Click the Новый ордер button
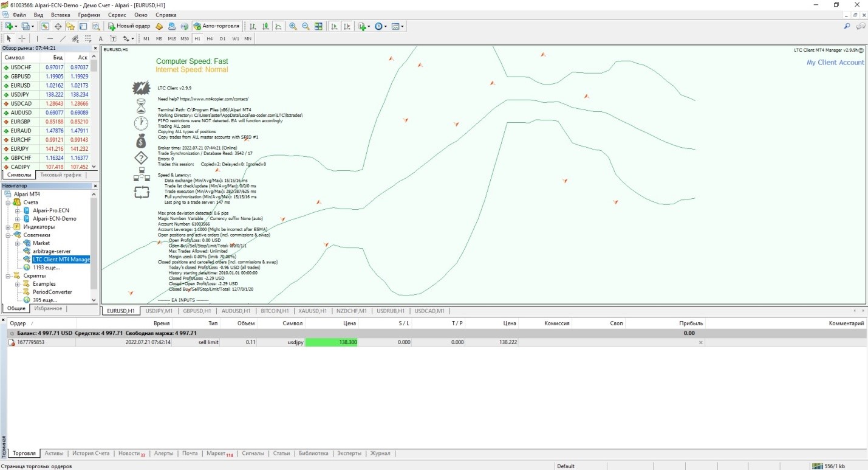Screen dimensions: 868x470 click(x=129, y=26)
